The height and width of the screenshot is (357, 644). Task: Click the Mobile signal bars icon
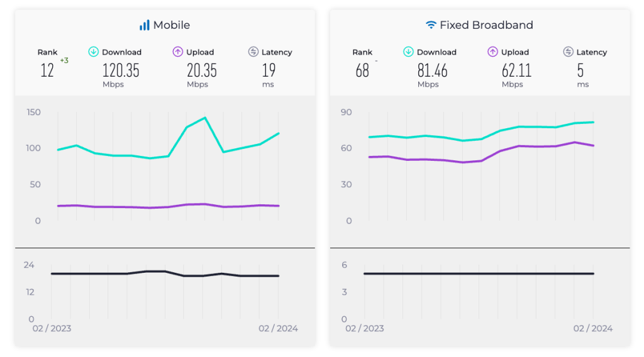click(145, 25)
